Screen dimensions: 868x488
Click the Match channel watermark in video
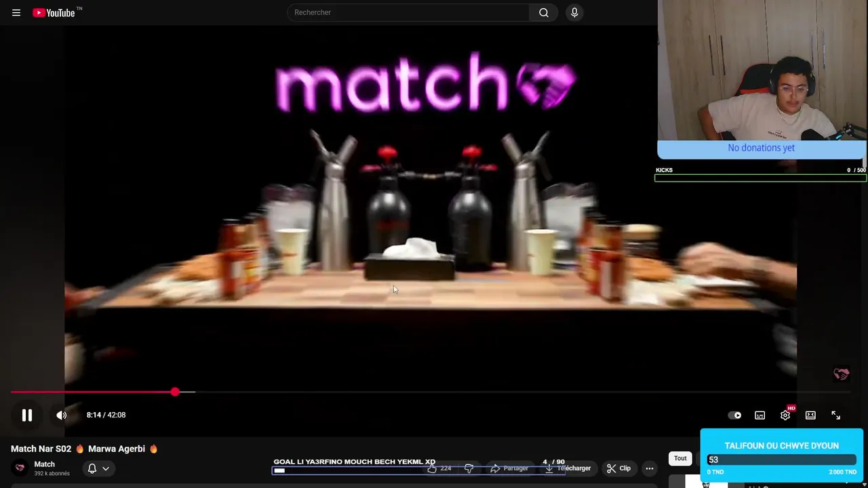click(842, 373)
